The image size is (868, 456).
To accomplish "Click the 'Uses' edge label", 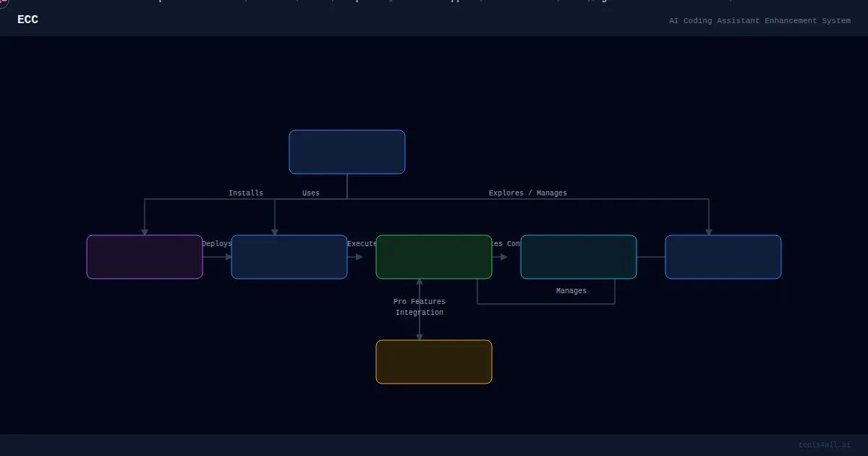I will point(311,193).
